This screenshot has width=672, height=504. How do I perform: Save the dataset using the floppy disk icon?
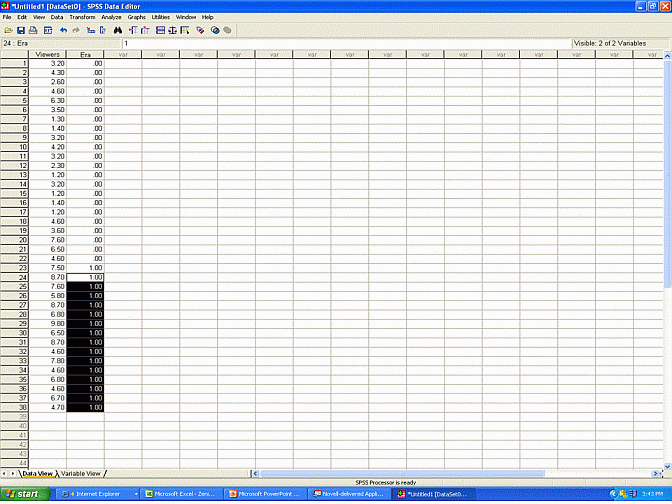click(x=20, y=30)
